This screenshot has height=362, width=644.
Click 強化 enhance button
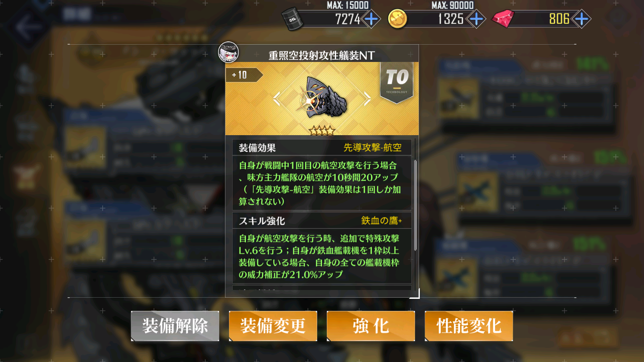[x=371, y=326]
